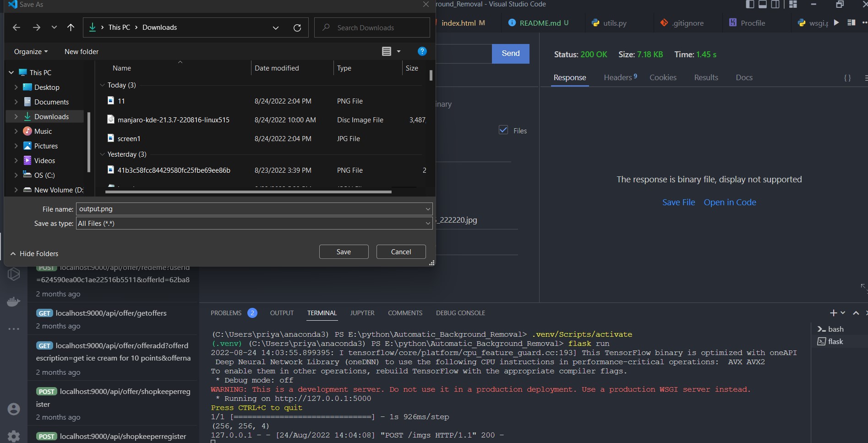This screenshot has height=443, width=868.
Task: Open more editor actions via ellipsis icon
Action: (865, 22)
